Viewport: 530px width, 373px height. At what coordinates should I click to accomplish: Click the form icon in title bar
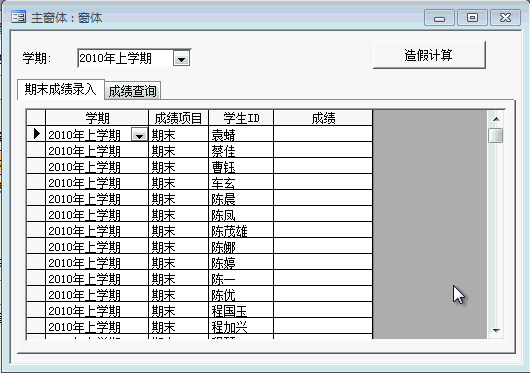point(18,17)
